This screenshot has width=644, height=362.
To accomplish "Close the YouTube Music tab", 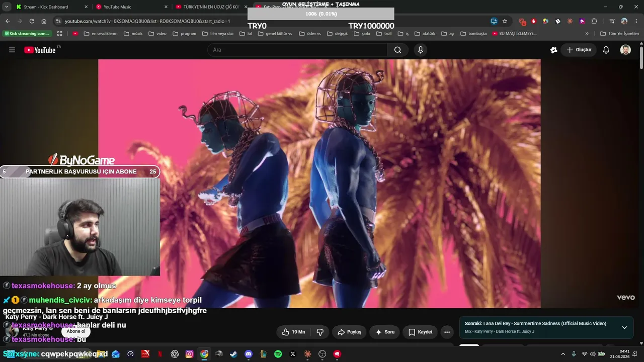I will pos(166,7).
